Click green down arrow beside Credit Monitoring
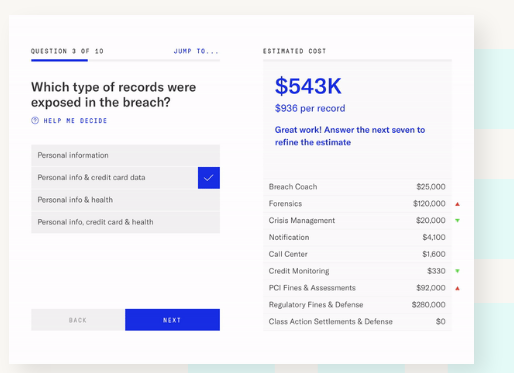Screen dimensions: 514x373 457,271
